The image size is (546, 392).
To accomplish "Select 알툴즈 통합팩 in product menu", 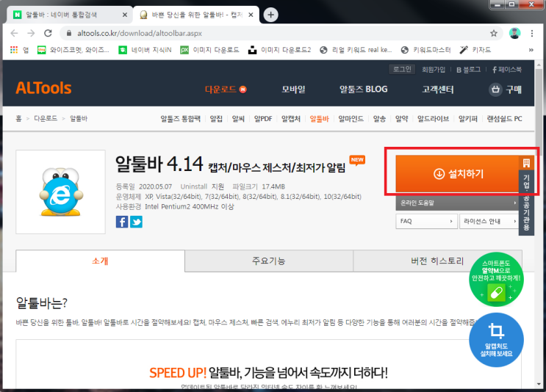I will (180, 119).
